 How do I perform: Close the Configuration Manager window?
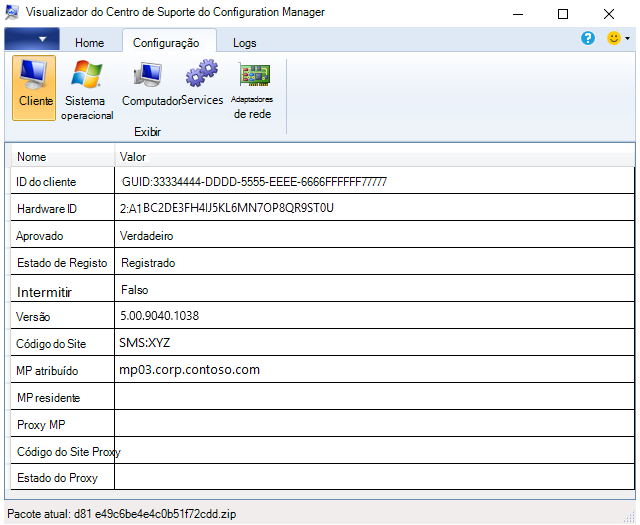tap(609, 14)
